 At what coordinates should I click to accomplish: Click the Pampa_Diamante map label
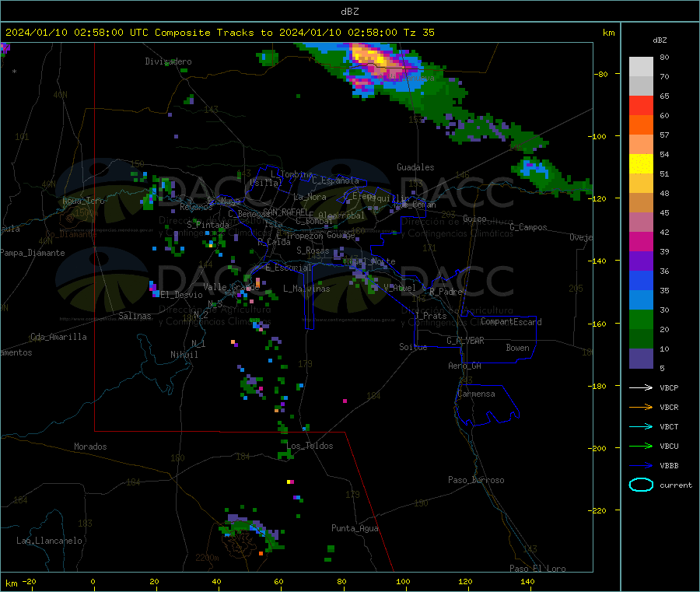(x=33, y=253)
